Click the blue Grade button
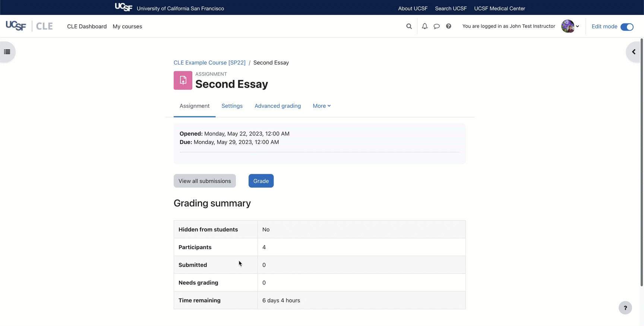644x326 pixels. tap(261, 181)
